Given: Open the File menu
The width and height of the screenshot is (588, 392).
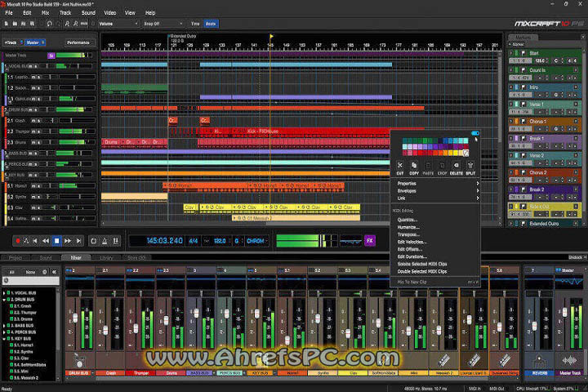Looking at the screenshot, I should click(x=9, y=13).
